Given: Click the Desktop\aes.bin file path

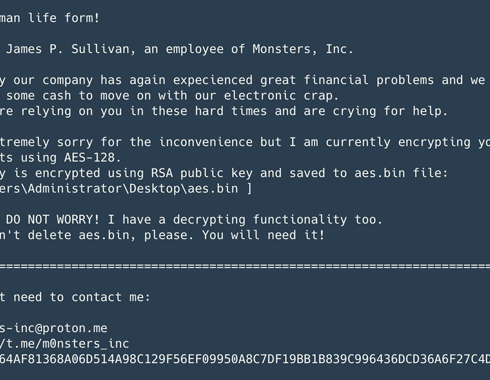Looking at the screenshot, I should (126, 189).
